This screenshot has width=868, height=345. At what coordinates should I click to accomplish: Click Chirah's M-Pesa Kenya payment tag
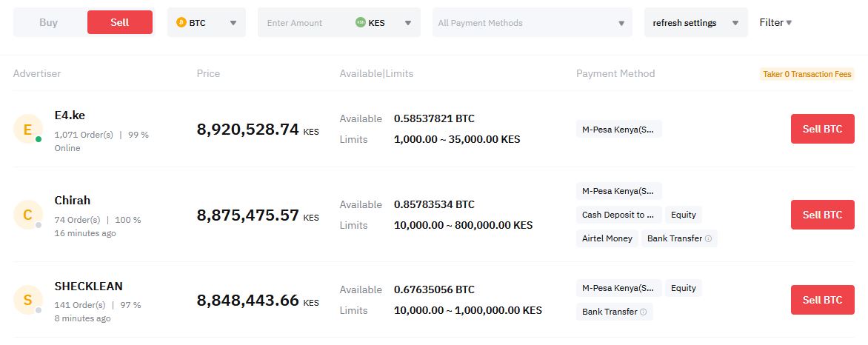pos(619,191)
